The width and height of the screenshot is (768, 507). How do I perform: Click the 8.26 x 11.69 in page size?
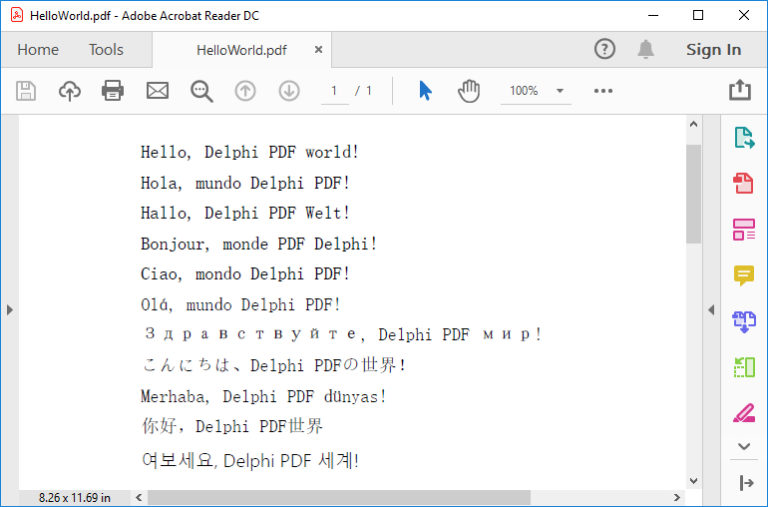tap(74, 498)
